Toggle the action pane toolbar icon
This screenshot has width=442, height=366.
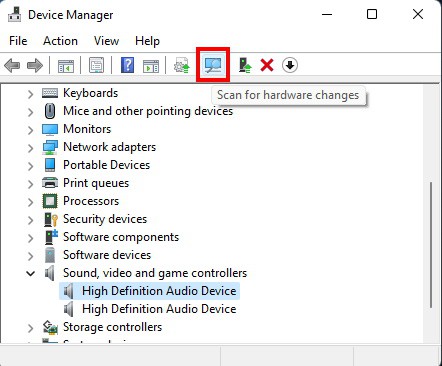(151, 66)
